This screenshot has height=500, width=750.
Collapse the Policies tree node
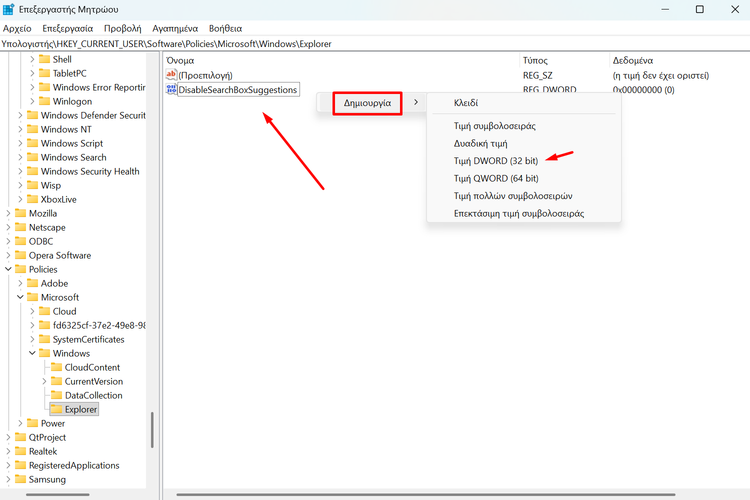pos(8,269)
